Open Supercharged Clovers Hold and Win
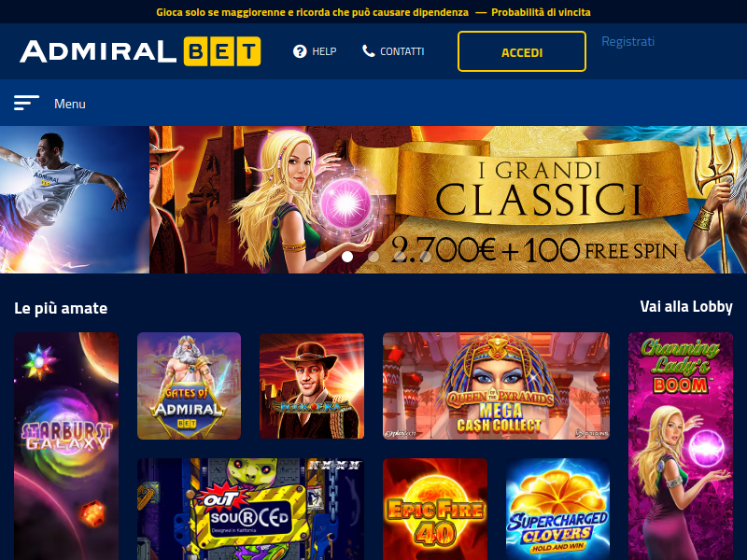This screenshot has width=747, height=560. pos(557,509)
